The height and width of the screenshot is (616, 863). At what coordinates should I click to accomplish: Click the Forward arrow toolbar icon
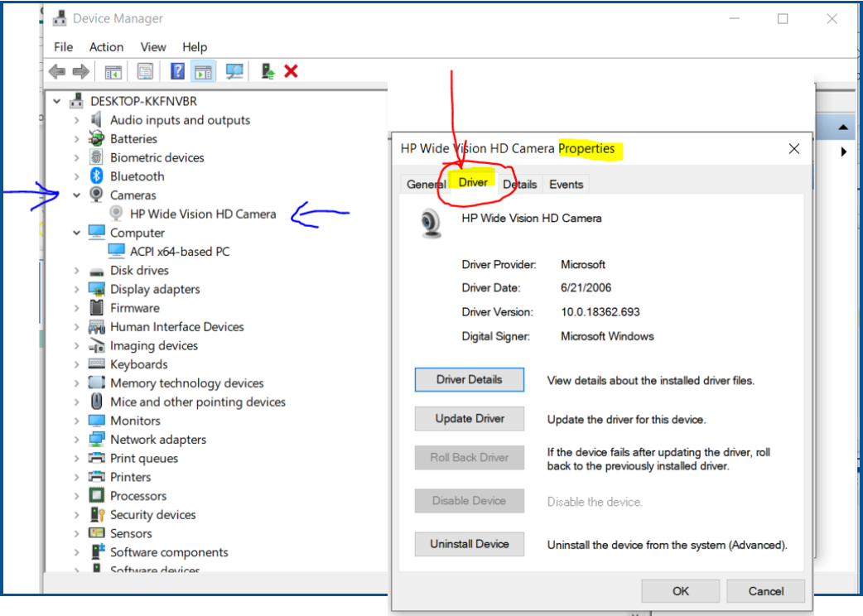tap(81, 71)
